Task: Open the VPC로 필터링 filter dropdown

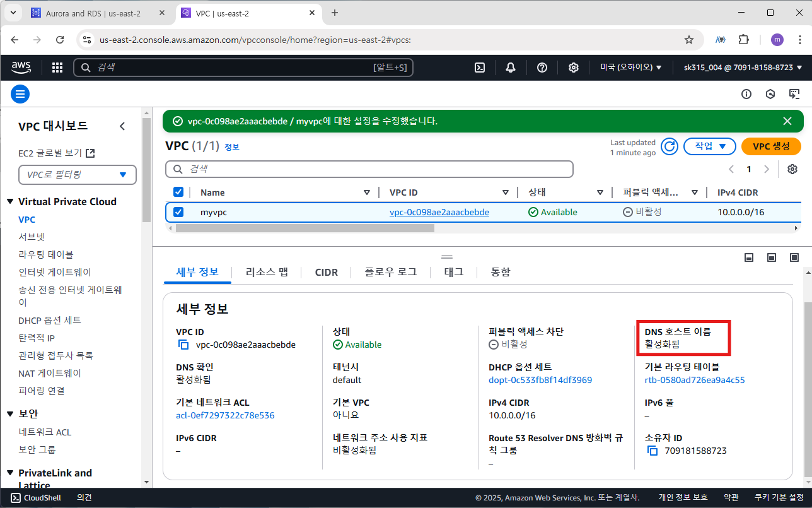Action: [78, 175]
